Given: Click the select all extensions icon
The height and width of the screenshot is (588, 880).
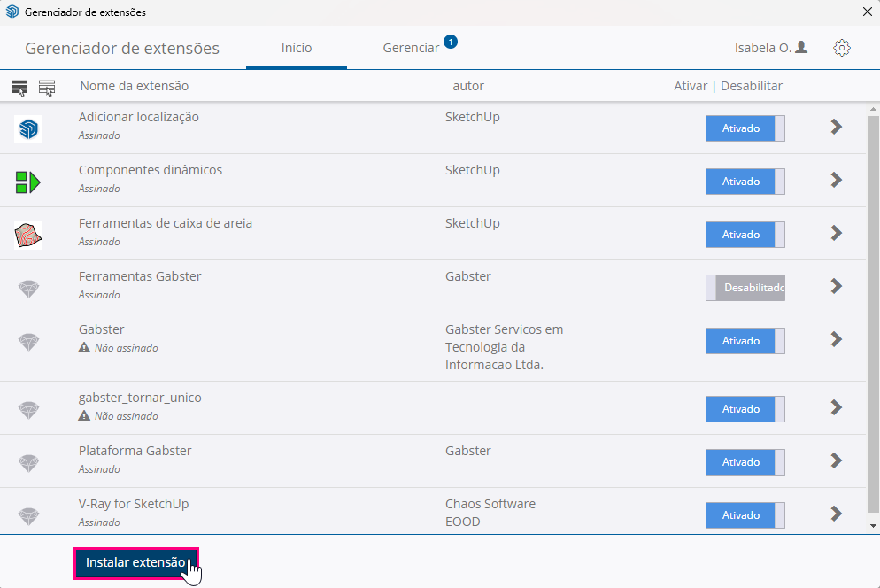Looking at the screenshot, I should (x=19, y=87).
